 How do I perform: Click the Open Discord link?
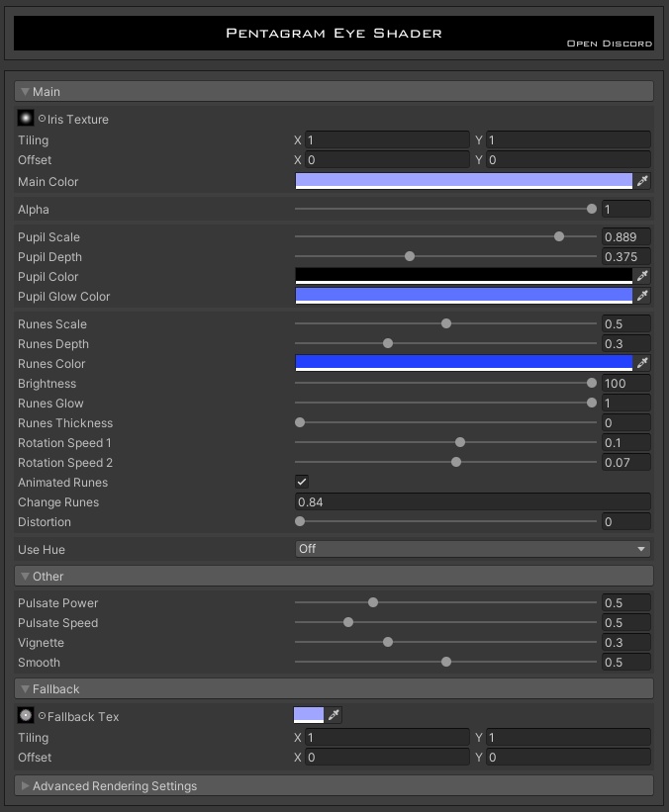click(609, 44)
